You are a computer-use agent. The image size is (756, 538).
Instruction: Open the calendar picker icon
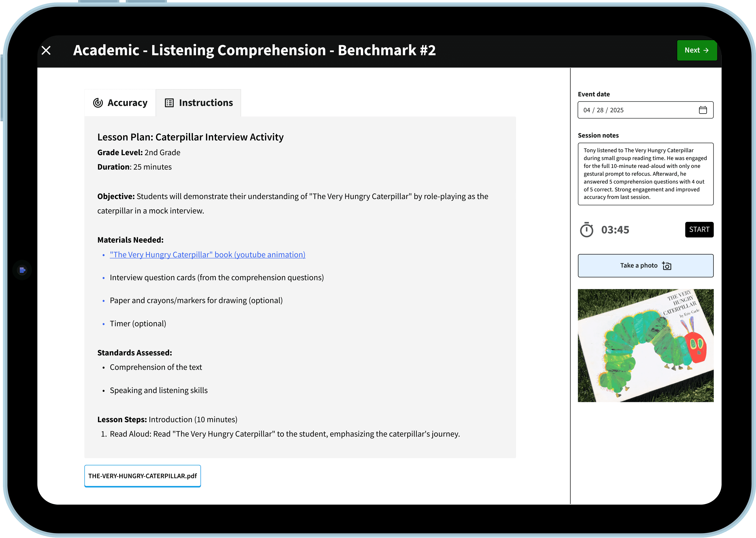click(x=703, y=110)
